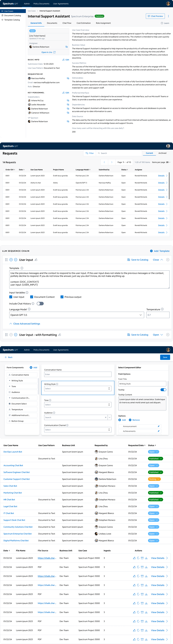The image size is (173, 644).
Task: Go to previous page of Requests
Action: 104,162
